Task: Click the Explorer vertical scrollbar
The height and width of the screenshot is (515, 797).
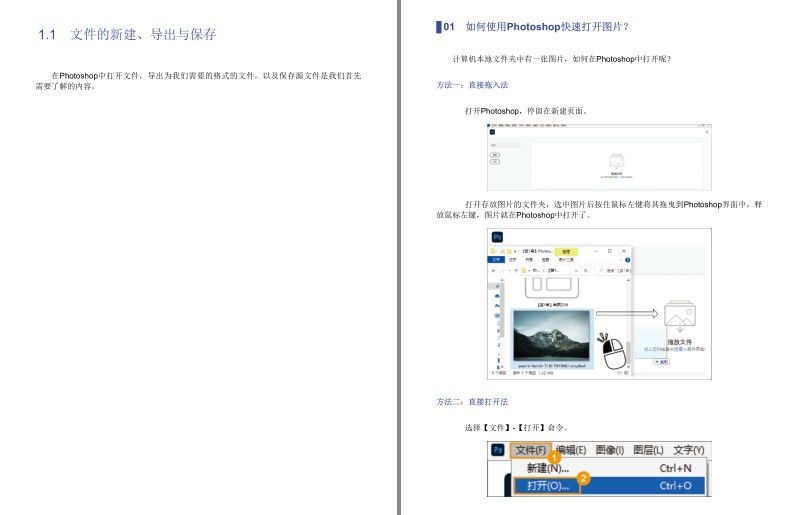Action: 628,323
